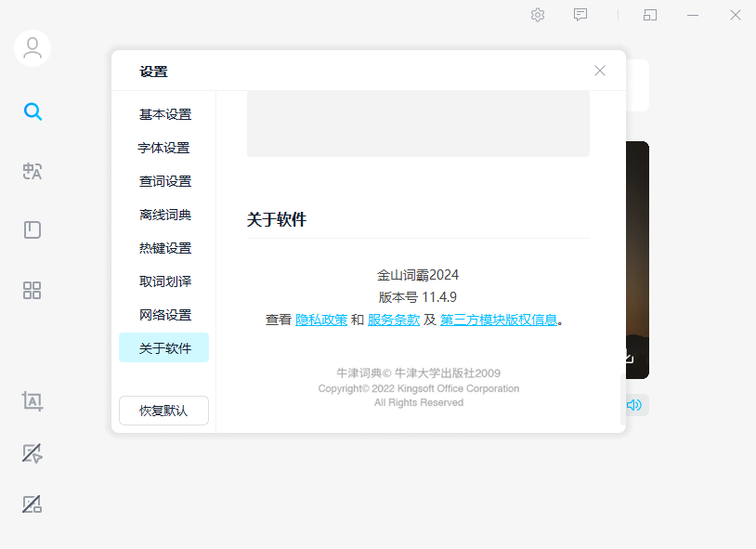
Task: Open feedback via the message bubble icon
Action: pyautogui.click(x=580, y=15)
